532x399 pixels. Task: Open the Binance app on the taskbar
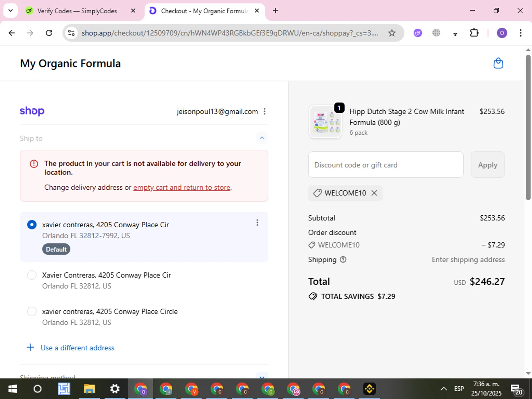[x=370, y=389]
